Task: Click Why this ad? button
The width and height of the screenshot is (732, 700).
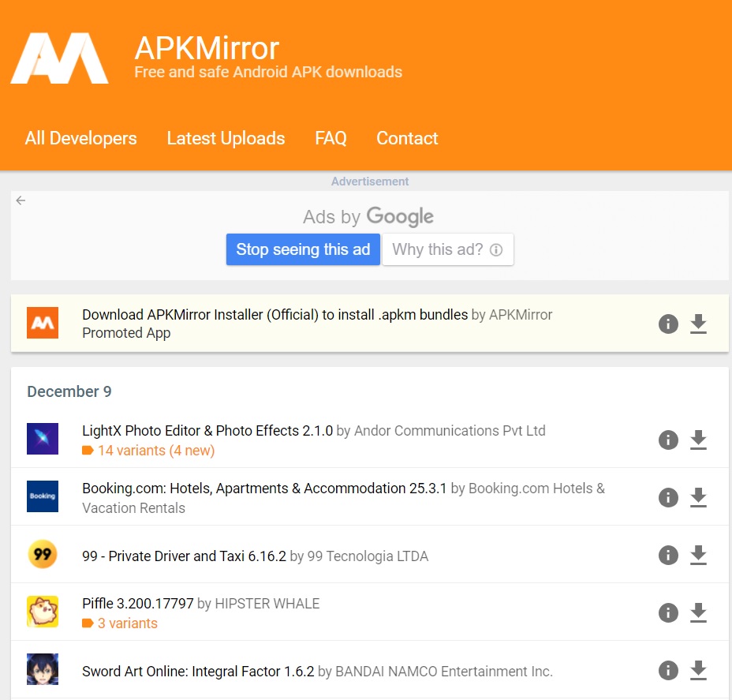Action: click(448, 249)
